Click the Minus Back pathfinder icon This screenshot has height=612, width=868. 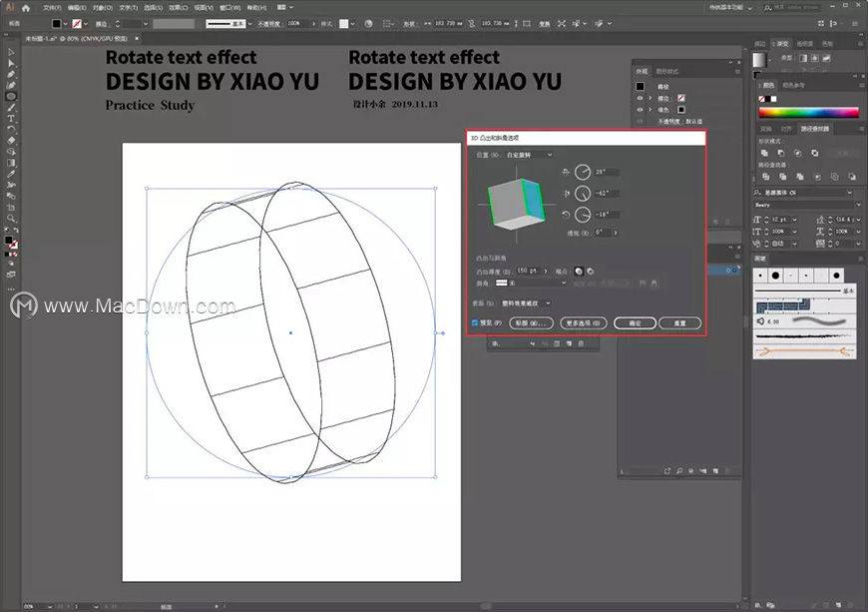coord(852,177)
